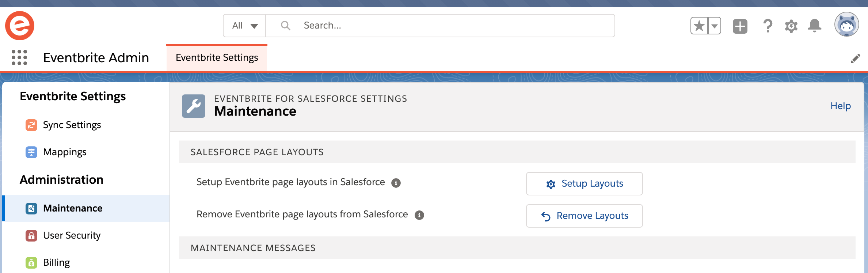Open the All search scope dropdown
The image size is (868, 273).
point(245,26)
